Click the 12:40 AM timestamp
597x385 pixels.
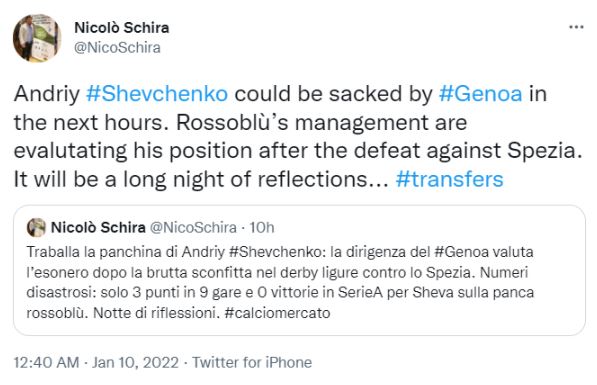pos(46,362)
